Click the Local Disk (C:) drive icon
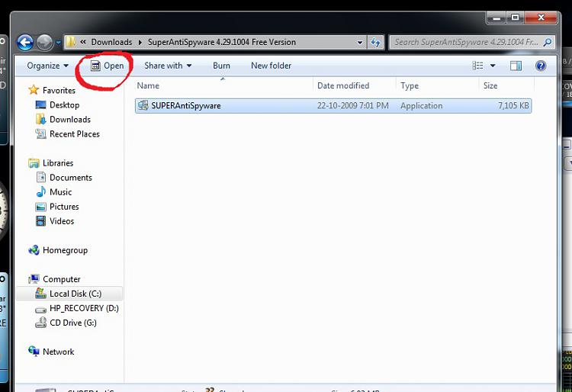 40,293
